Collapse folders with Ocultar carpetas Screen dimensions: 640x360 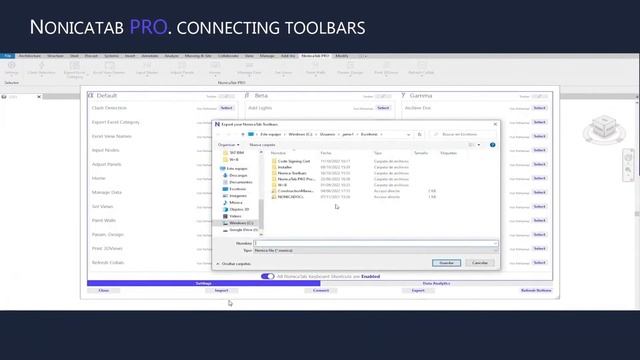click(233, 264)
